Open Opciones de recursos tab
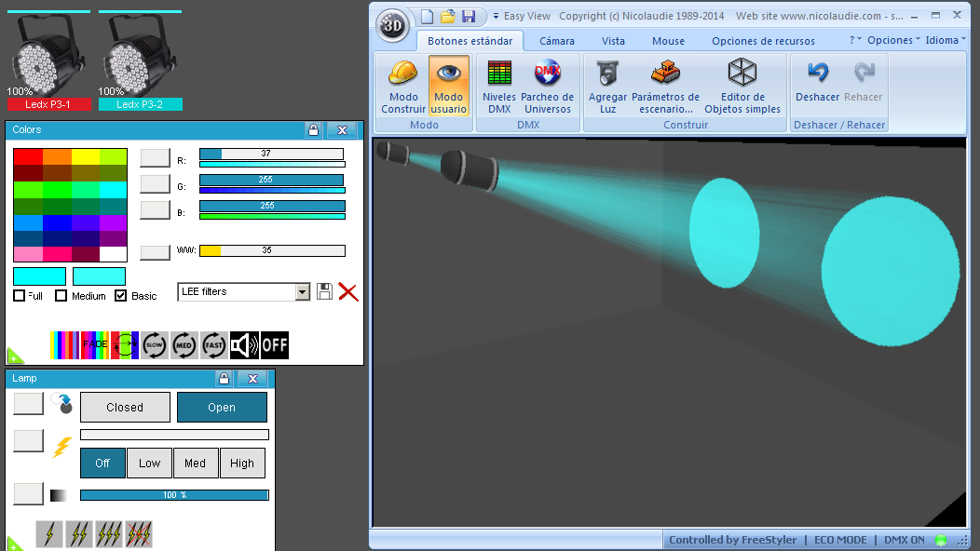980x551 pixels. click(x=763, y=41)
